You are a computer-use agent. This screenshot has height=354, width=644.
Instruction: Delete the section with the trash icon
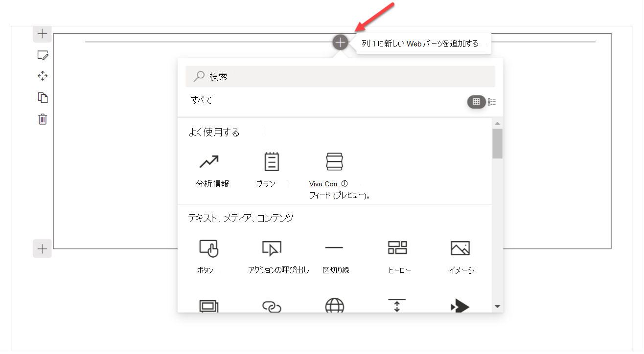[43, 119]
